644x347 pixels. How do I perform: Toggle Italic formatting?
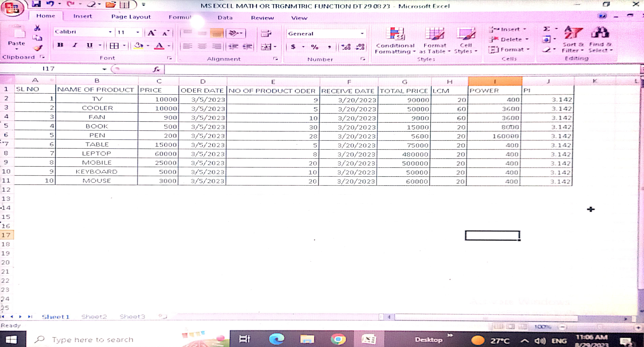[x=75, y=45]
